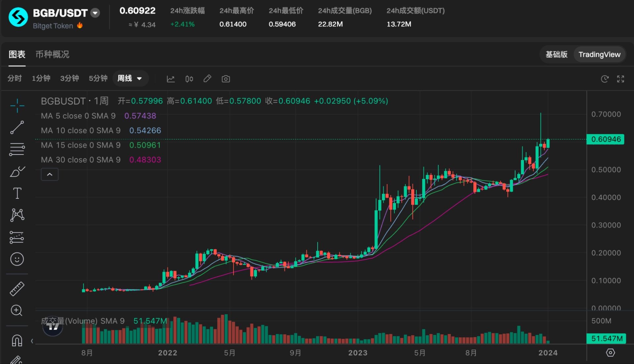Image resolution: width=634 pixels, height=364 pixels.
Task: Select the brush drawing tool
Action: tap(17, 172)
